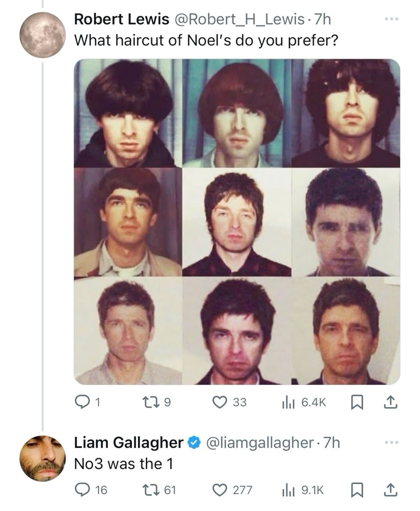View analytics showing 9.1K views
Viewport: 420px width, 511px height.
[303, 490]
